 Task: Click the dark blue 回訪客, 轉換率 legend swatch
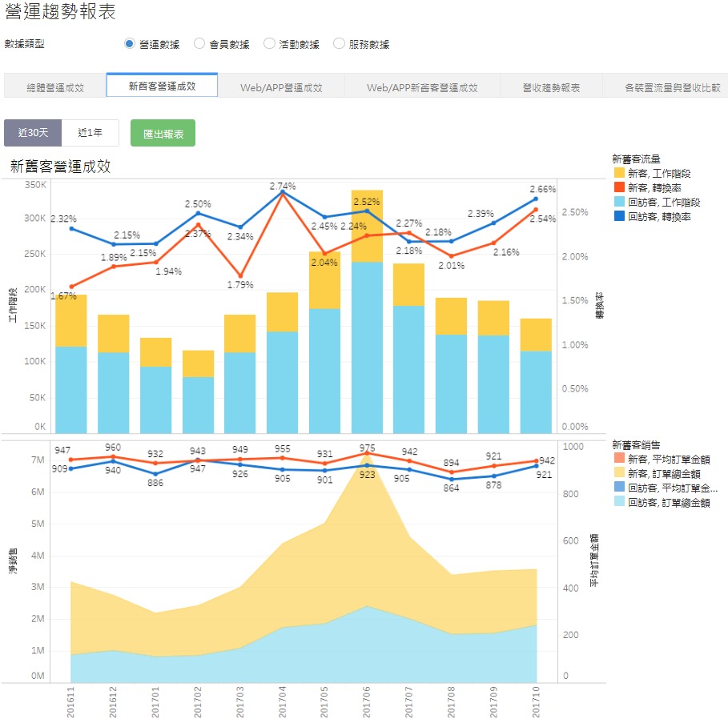(x=619, y=216)
